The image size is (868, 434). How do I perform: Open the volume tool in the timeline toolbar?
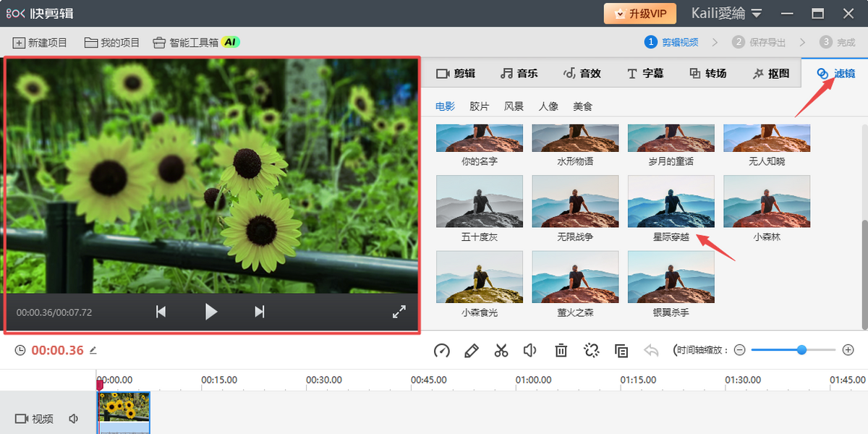[x=530, y=351]
